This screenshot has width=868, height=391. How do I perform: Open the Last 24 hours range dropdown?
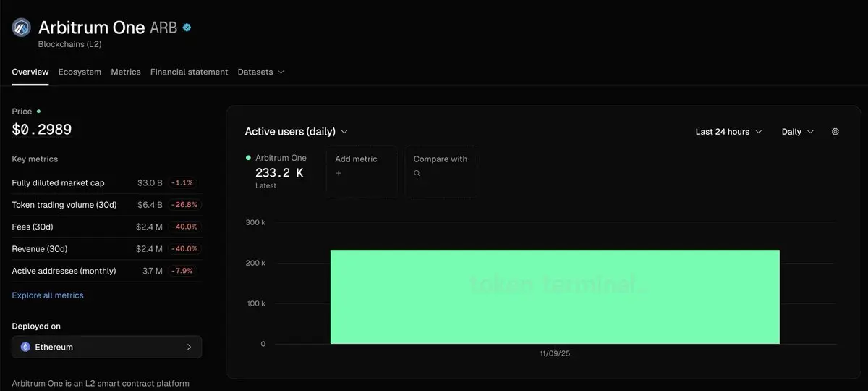click(729, 132)
